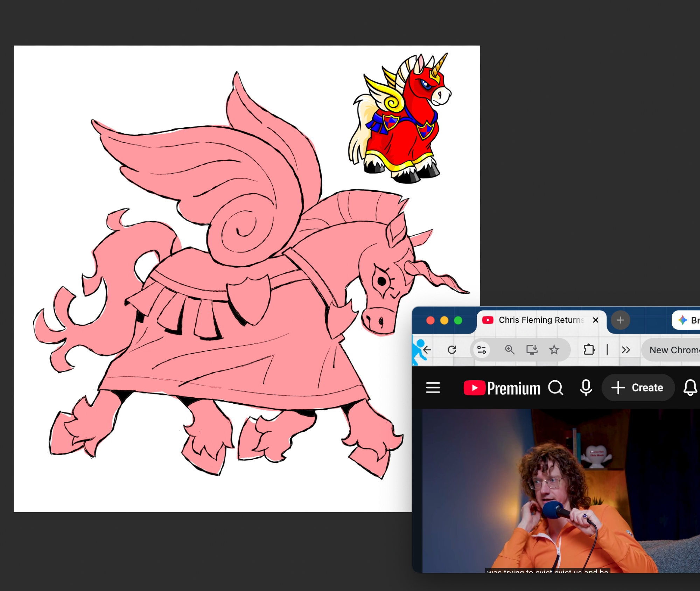Screen dimensions: 700x591
Task: Reload the page with refresh icon
Action: [452, 349]
